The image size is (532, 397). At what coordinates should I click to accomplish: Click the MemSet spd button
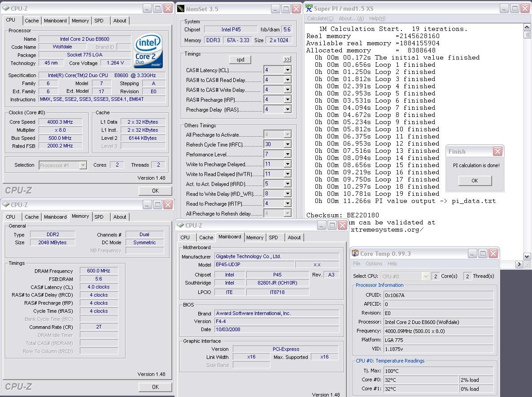[x=240, y=60]
